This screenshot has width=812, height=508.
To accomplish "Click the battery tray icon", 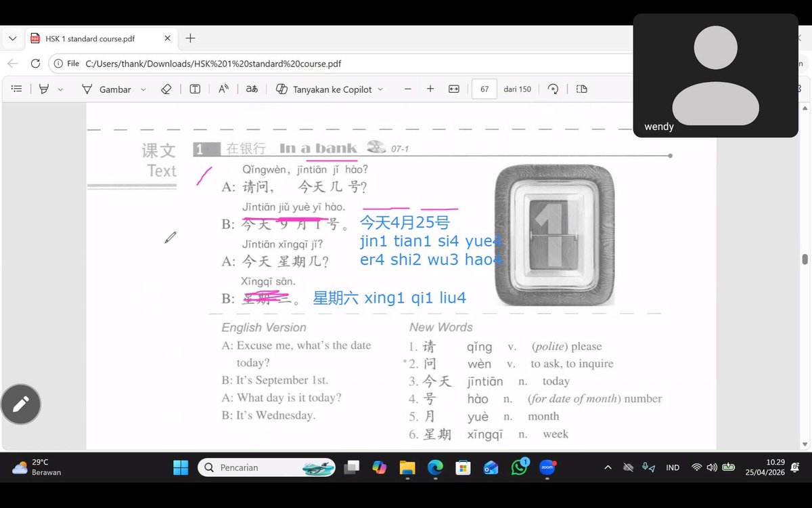I will click(729, 467).
